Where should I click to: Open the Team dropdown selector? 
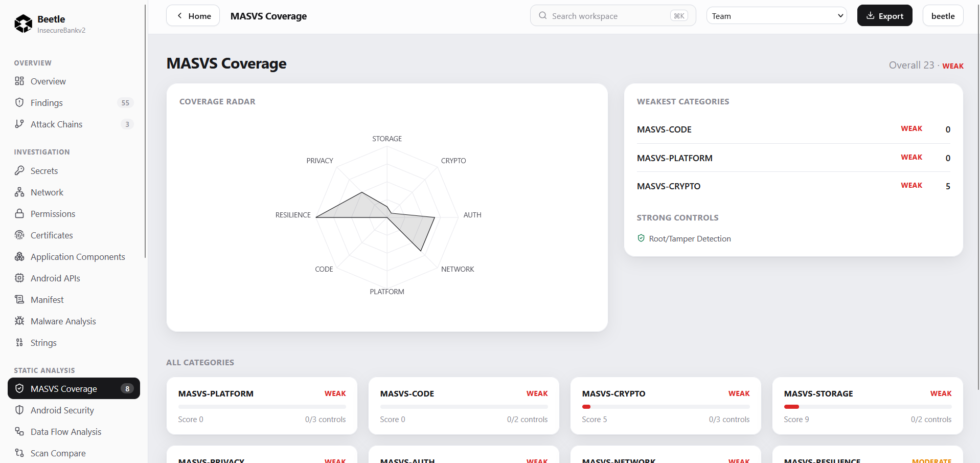(777, 15)
